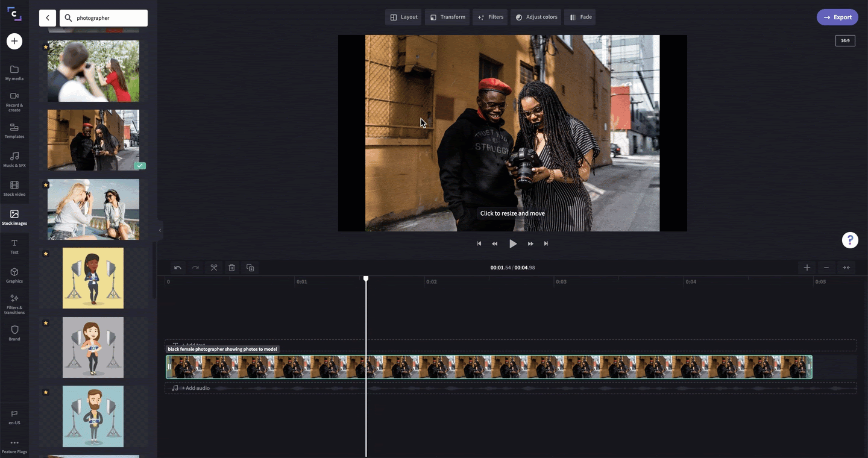Open the en-US language selector

(x=14, y=417)
